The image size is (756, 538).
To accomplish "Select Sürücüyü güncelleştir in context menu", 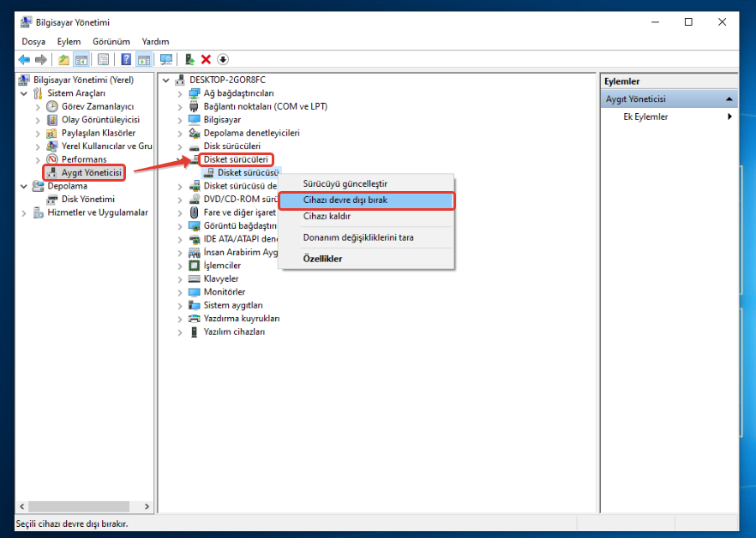I will [x=345, y=183].
